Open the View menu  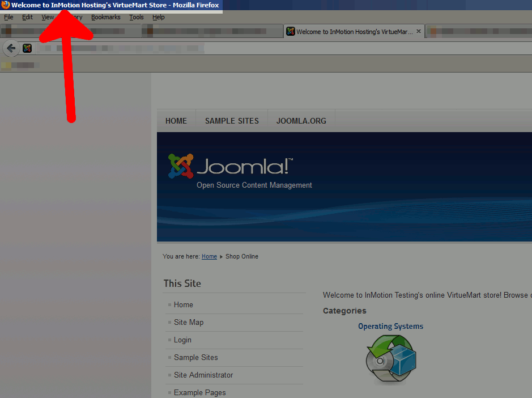48,17
